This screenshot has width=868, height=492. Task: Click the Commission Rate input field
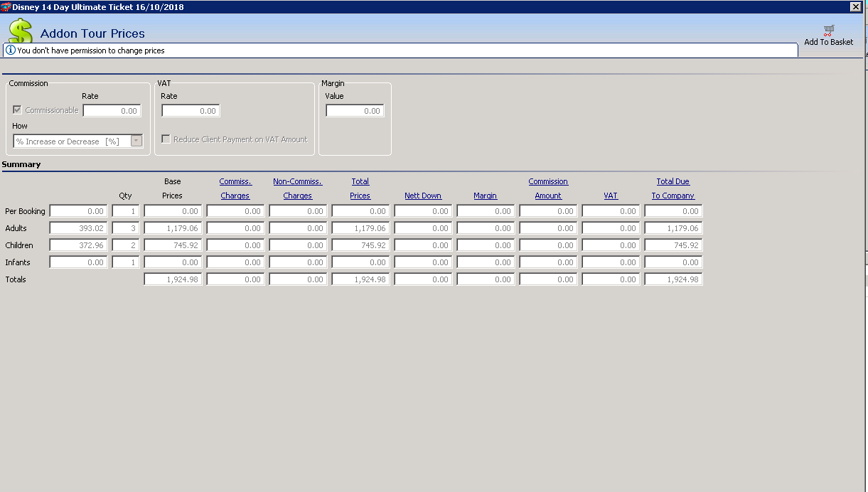point(112,111)
